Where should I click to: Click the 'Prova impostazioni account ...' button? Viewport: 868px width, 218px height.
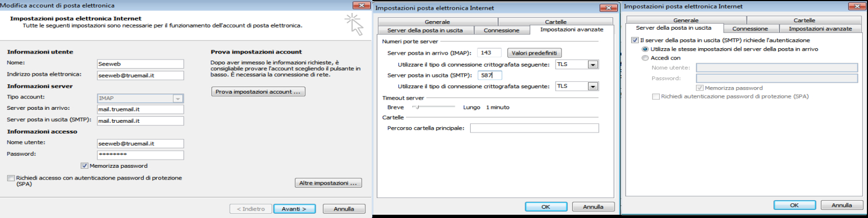click(258, 92)
